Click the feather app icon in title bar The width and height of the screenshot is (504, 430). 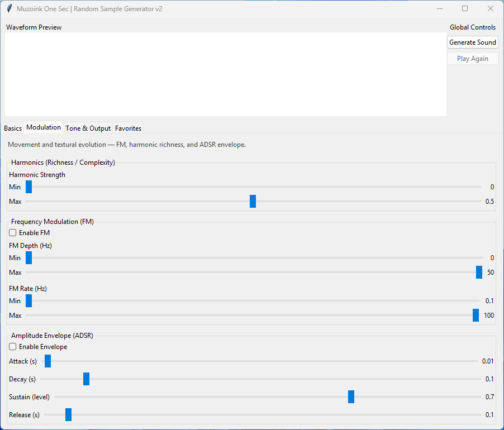[x=9, y=9]
